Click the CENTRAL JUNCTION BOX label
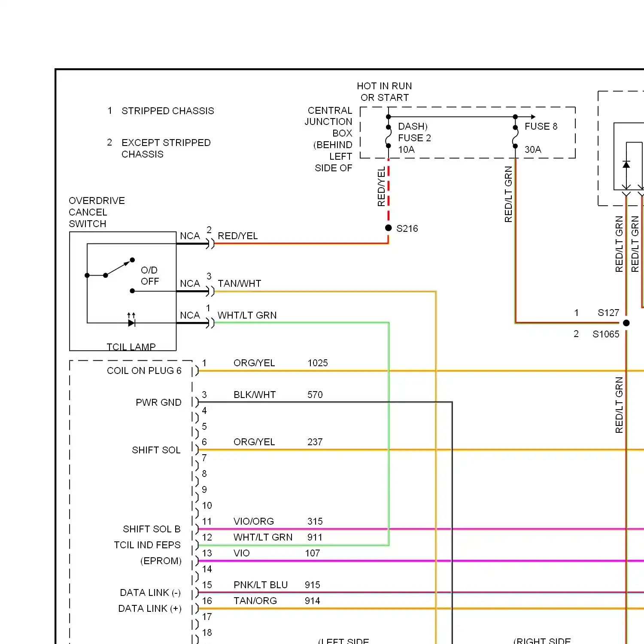 [x=328, y=122]
